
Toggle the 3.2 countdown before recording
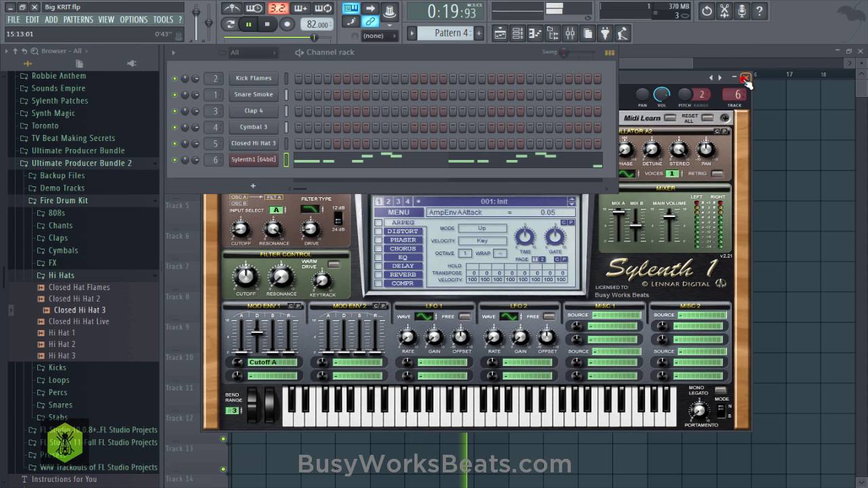pos(278,8)
